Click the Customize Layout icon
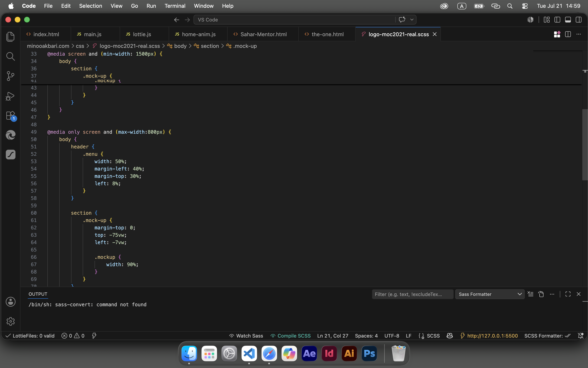588x368 pixels. pos(547,20)
